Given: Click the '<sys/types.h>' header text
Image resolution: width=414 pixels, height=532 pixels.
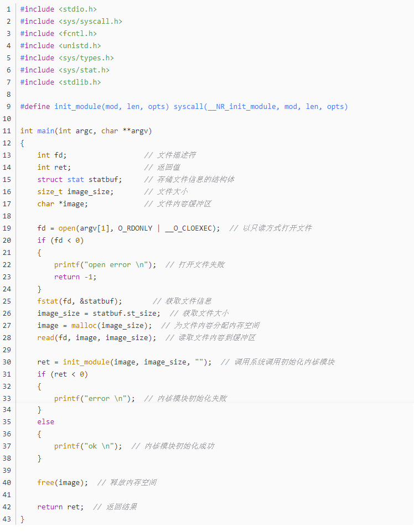Looking at the screenshot, I should [x=86, y=58].
